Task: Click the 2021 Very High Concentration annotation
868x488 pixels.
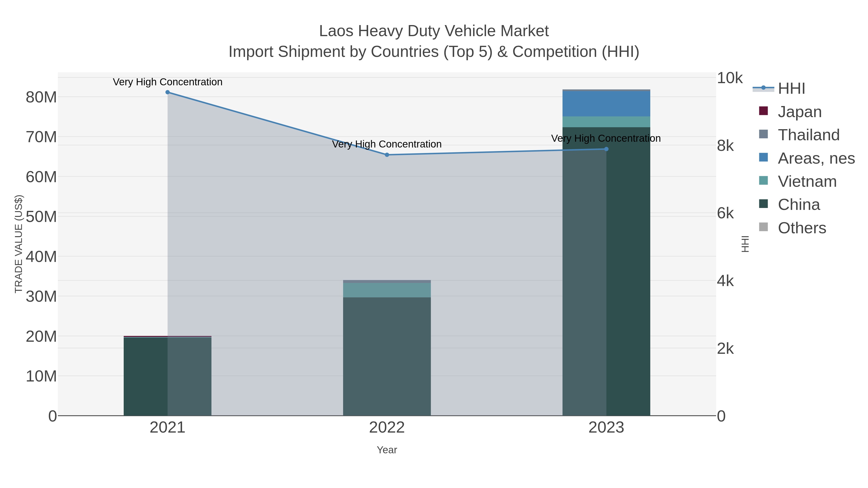Action: tap(168, 82)
